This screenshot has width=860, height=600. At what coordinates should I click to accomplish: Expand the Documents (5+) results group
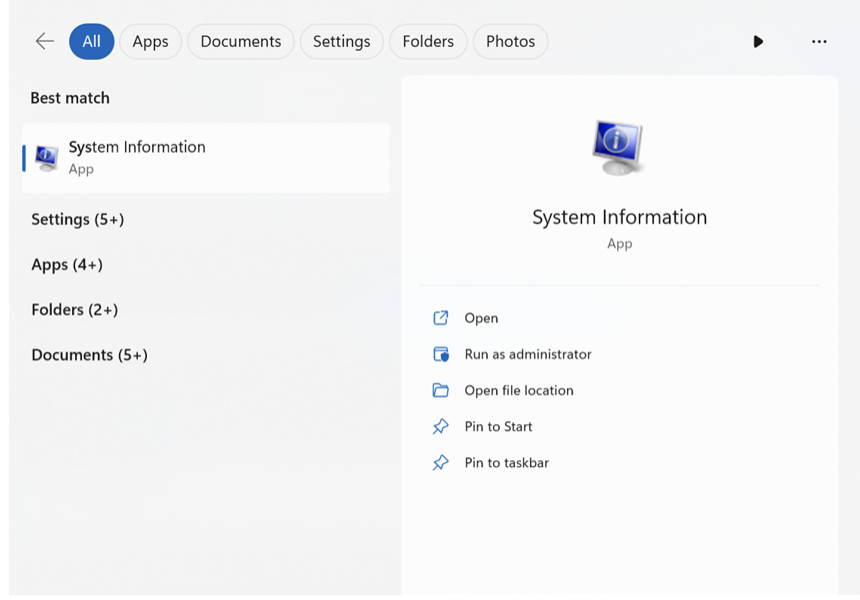coord(89,355)
